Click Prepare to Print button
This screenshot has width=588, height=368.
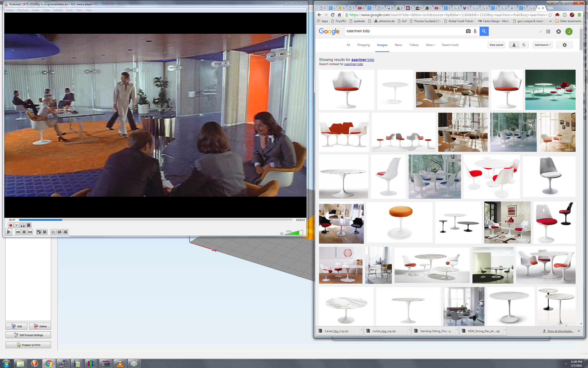coord(28,345)
